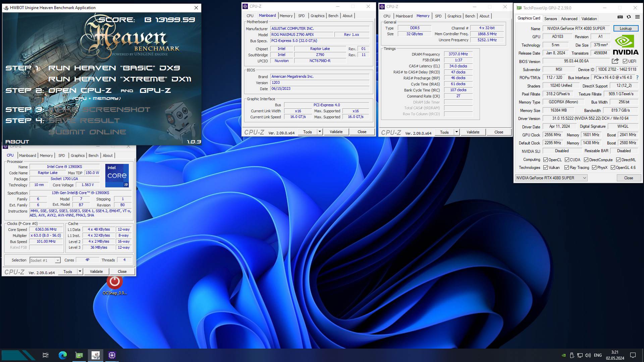Click About in Heaven window
This screenshot has width=644, height=362.
click(17, 142)
